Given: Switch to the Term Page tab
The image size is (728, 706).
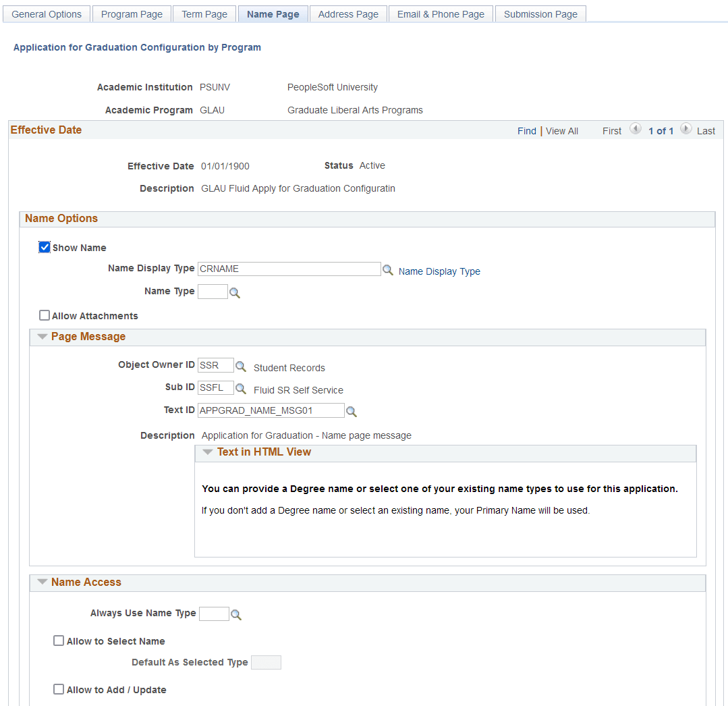Looking at the screenshot, I should 204,14.
